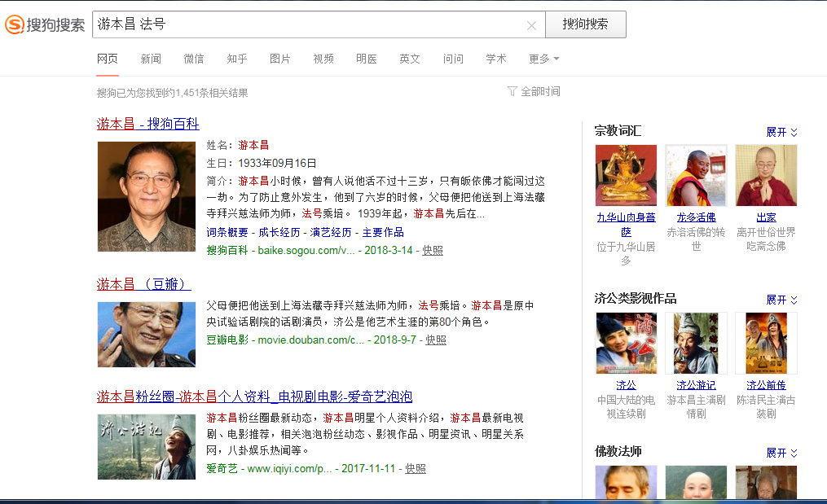Image resolution: width=827 pixels, height=504 pixels.
Task: Click the 九华山肉身菩萨 golden statue image
Action: (626, 175)
